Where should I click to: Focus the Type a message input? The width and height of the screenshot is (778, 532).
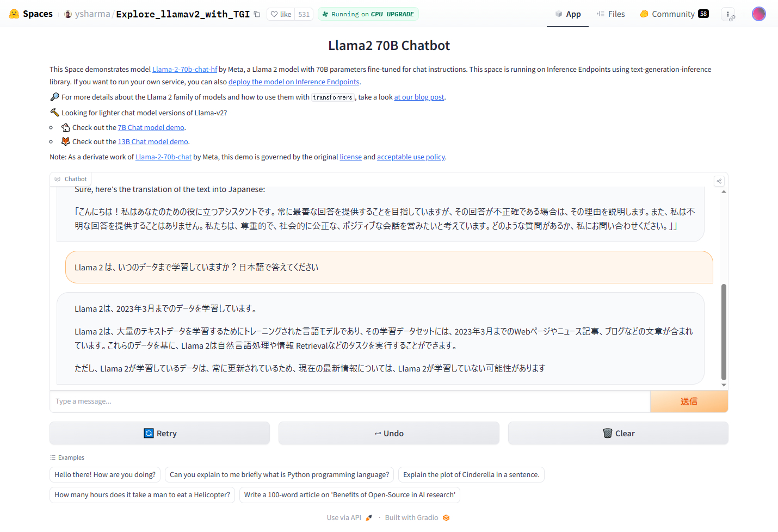349,401
